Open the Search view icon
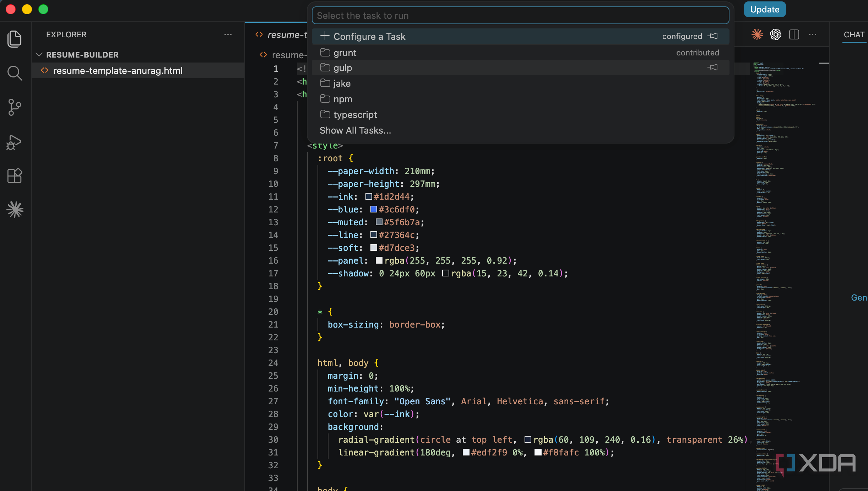Screen dimensions: 868x491 pyautogui.click(x=15, y=73)
